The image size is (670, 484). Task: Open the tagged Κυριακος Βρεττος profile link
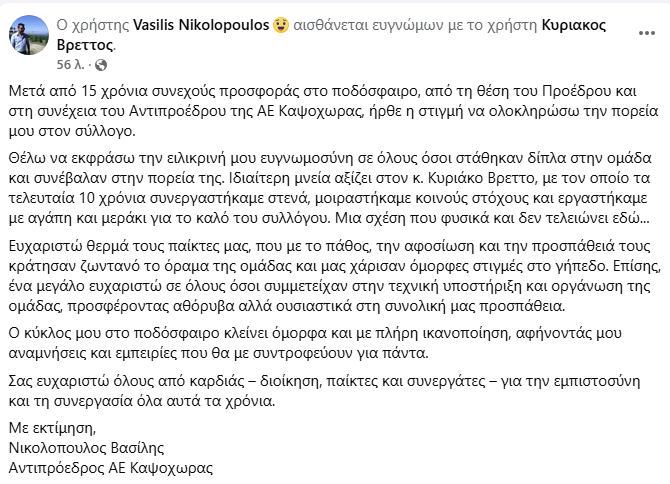pos(331,35)
